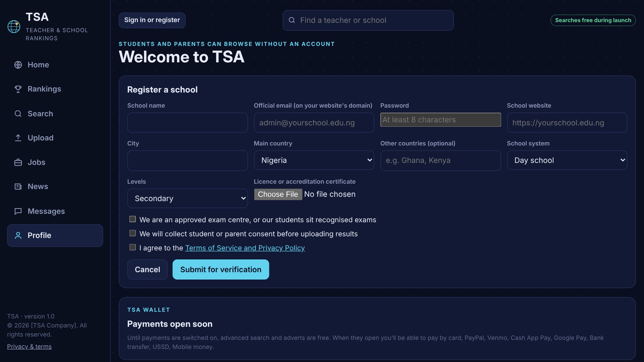644x362 pixels.
Task: Open Terms of Service and Privacy Policy link
Action: coord(245,248)
